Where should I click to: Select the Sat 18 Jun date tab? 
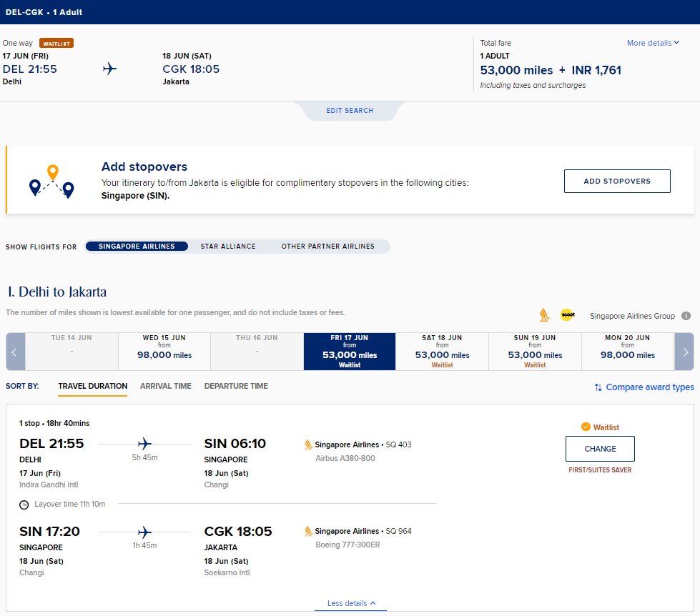[x=442, y=352]
